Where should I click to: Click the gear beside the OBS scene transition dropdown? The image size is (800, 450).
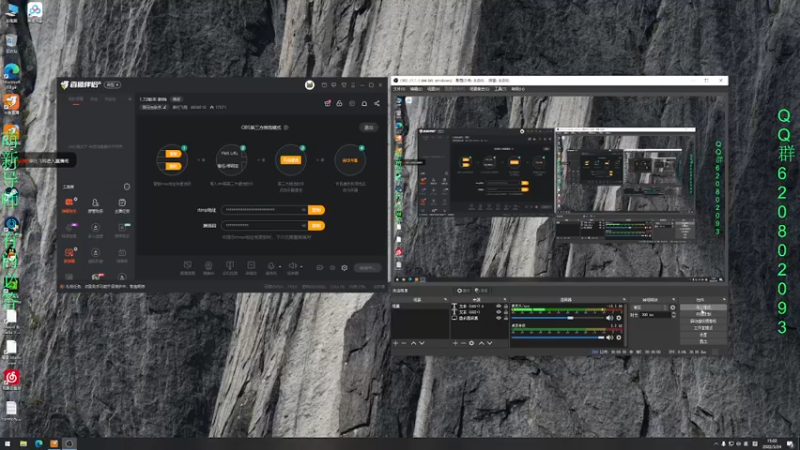(672, 307)
